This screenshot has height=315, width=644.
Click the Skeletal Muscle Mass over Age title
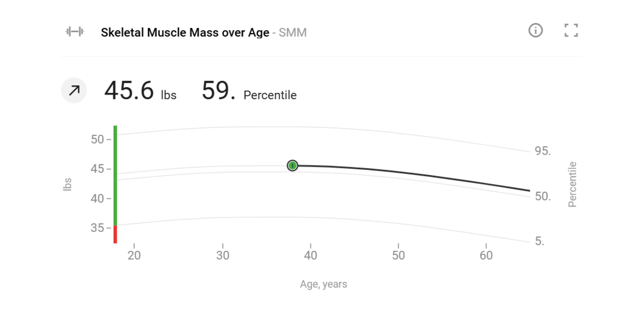(x=185, y=32)
